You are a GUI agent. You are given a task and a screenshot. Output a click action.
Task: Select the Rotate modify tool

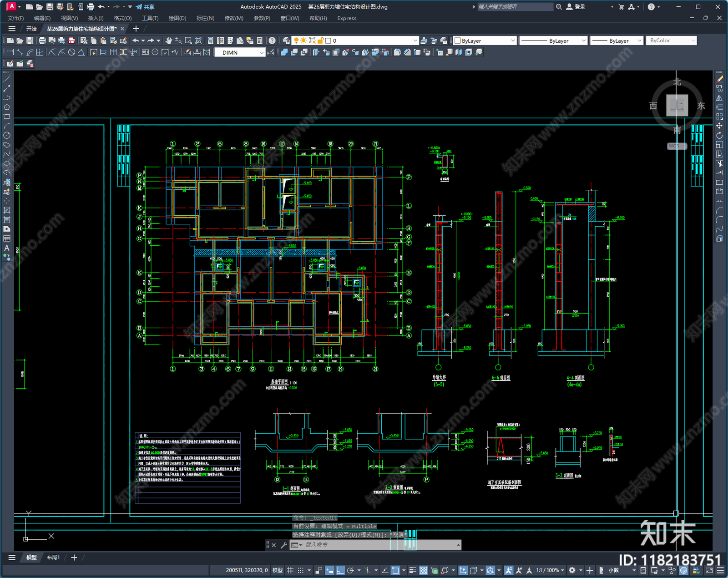pos(719,135)
